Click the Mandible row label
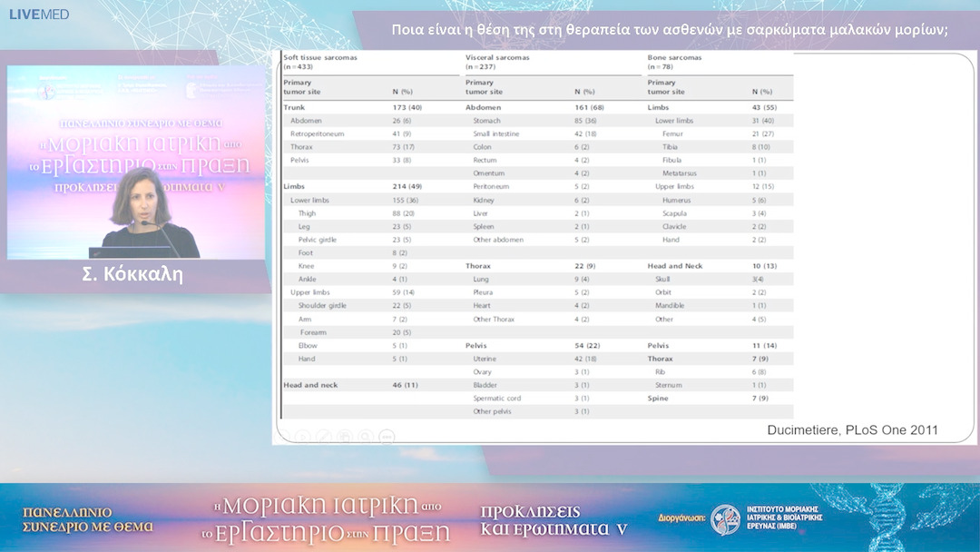The width and height of the screenshot is (980, 552). (670, 306)
